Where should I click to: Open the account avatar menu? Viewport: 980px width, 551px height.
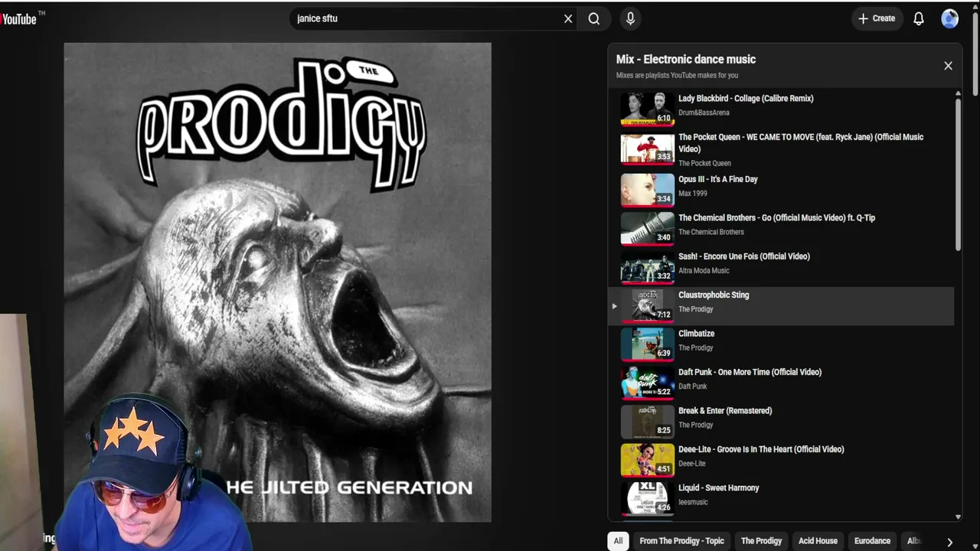click(x=949, y=18)
